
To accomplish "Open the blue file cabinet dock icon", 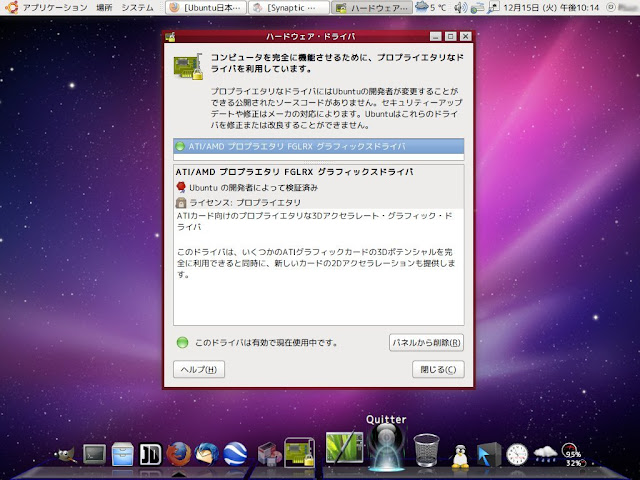I will pos(122,454).
